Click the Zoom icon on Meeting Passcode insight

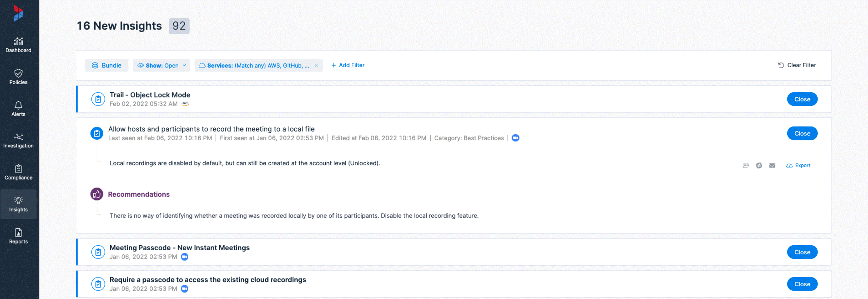tap(185, 257)
